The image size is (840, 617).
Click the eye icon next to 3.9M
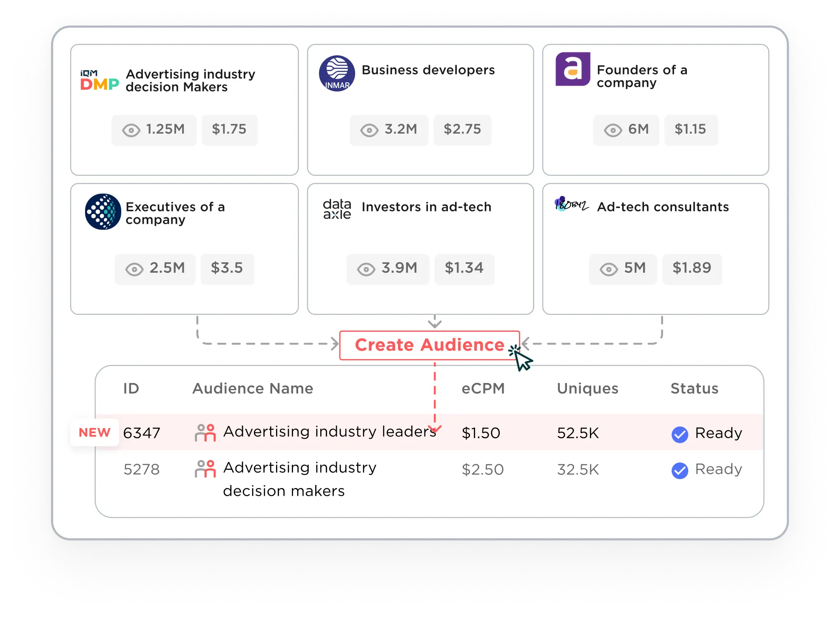click(x=366, y=269)
